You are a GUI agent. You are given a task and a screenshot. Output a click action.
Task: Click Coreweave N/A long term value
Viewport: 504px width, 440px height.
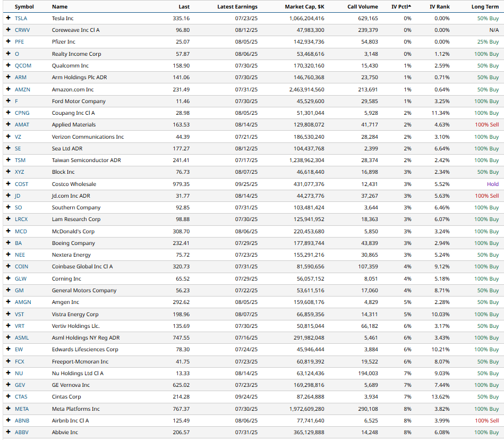point(494,30)
